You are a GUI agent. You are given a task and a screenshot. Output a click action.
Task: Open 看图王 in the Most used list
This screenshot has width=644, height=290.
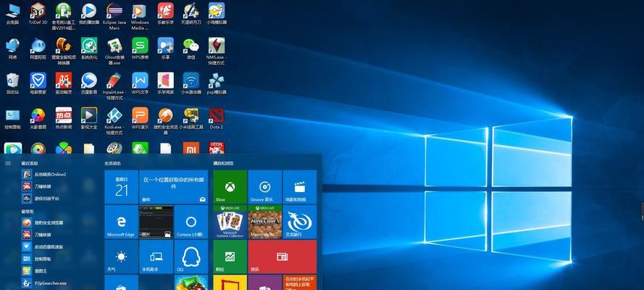pyautogui.click(x=35, y=270)
